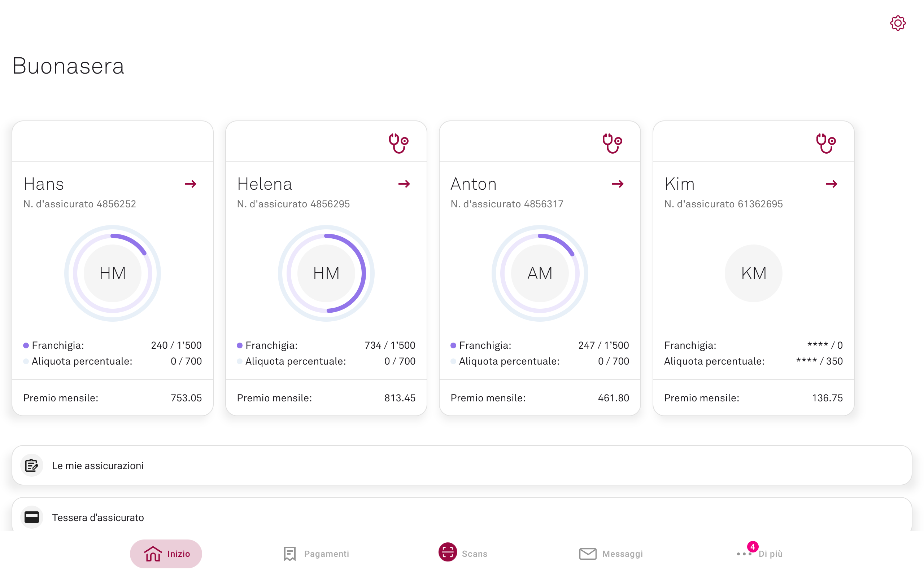Click Hans's HM progress ring avatar
The image size is (924, 577).
(113, 273)
